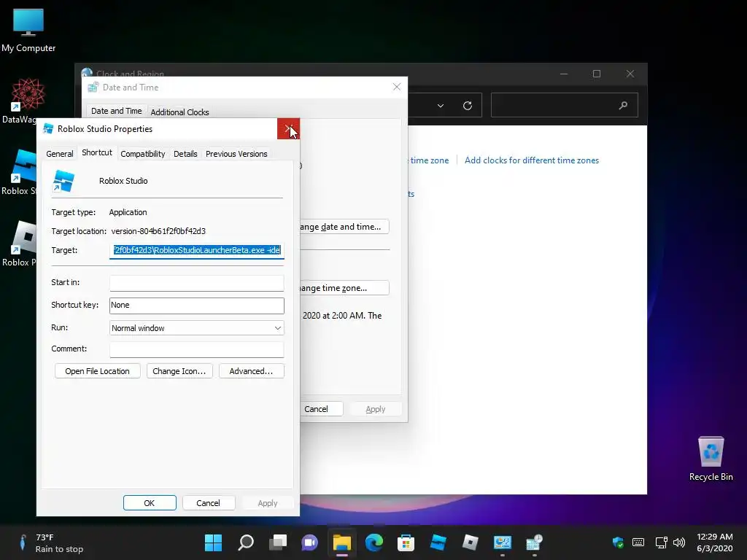The image size is (747, 560).
Task: Switch to the General tab
Action: click(60, 154)
